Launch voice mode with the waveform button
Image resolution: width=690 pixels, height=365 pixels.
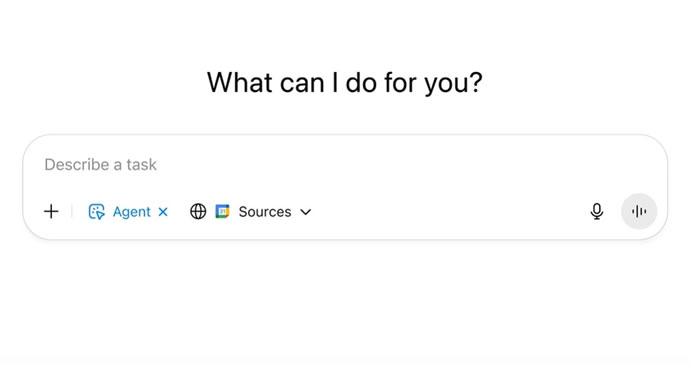pyautogui.click(x=639, y=212)
